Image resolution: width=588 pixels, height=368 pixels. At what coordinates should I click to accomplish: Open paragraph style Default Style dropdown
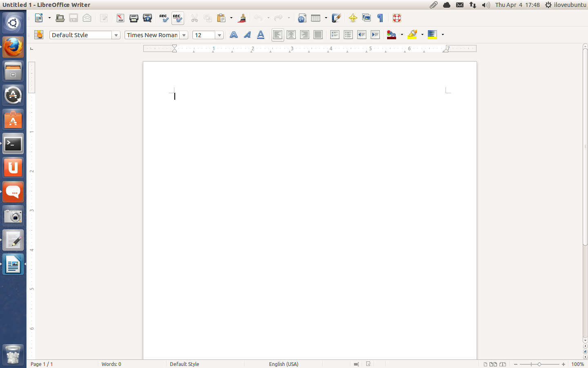tap(116, 35)
